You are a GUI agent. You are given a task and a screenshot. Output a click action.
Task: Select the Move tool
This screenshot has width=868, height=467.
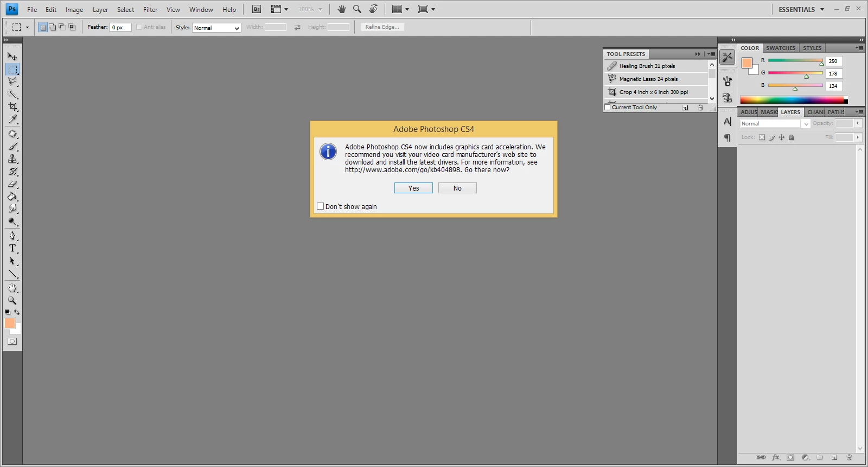pos(12,56)
